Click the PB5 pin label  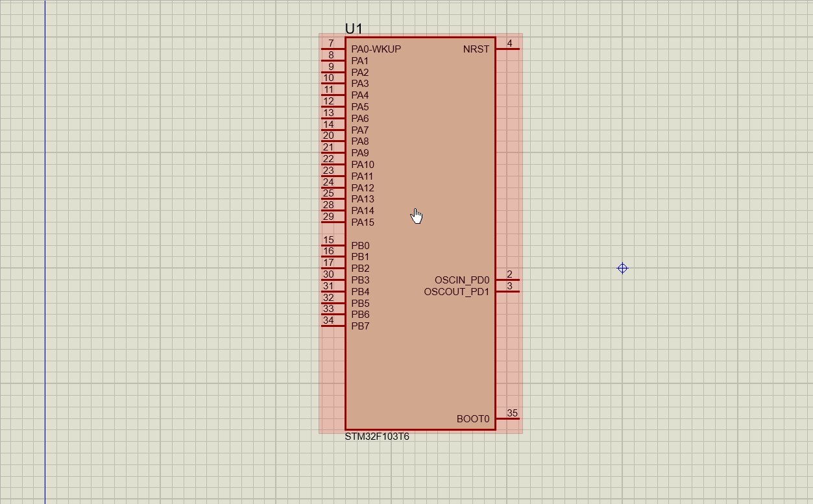tap(360, 304)
